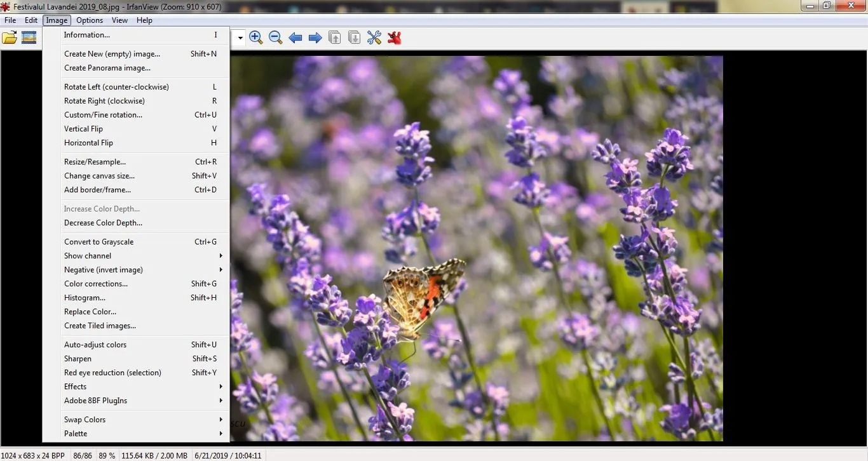Viewport: 868px width, 461px height.
Task: Open the Options menu
Action: pyautogui.click(x=89, y=20)
